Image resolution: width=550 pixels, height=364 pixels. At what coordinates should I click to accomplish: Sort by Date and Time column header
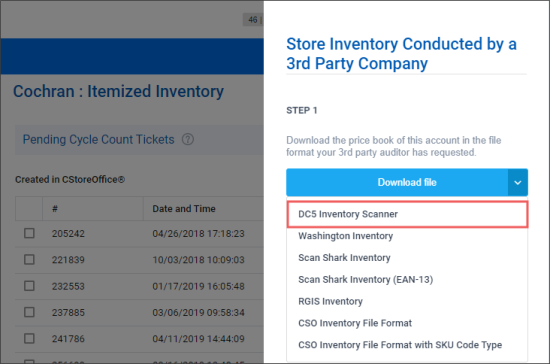[x=184, y=209]
